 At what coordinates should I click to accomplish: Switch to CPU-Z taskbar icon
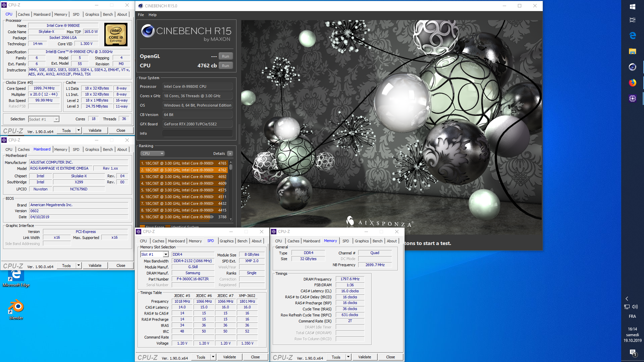pyautogui.click(x=632, y=99)
